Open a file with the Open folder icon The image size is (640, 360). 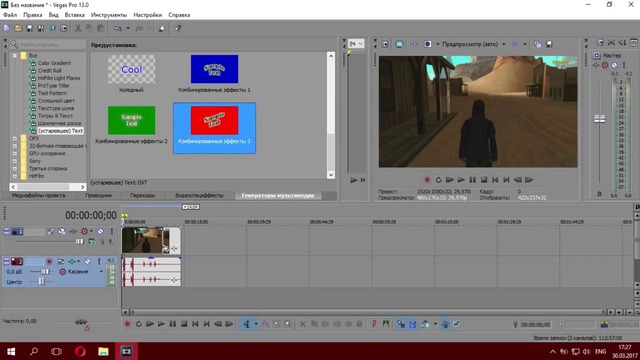[18, 28]
